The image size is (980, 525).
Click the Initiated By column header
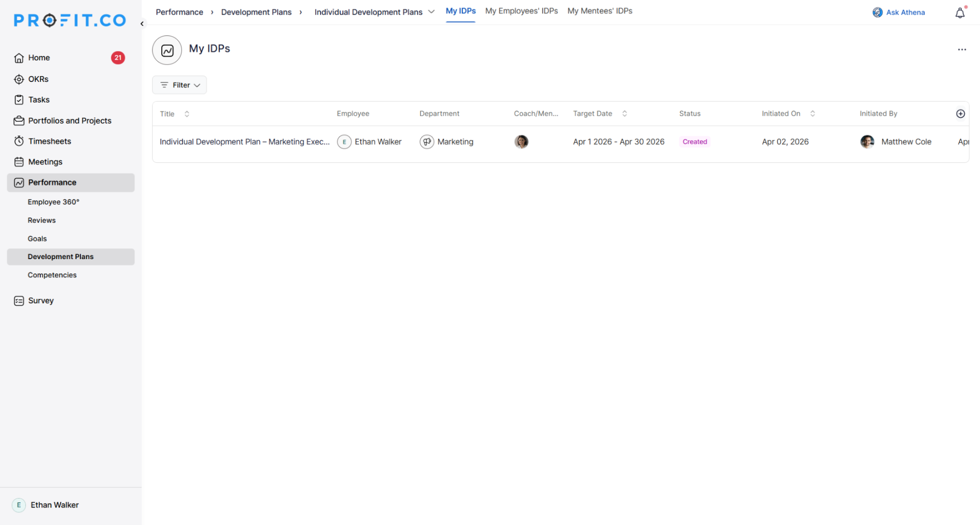coord(879,114)
